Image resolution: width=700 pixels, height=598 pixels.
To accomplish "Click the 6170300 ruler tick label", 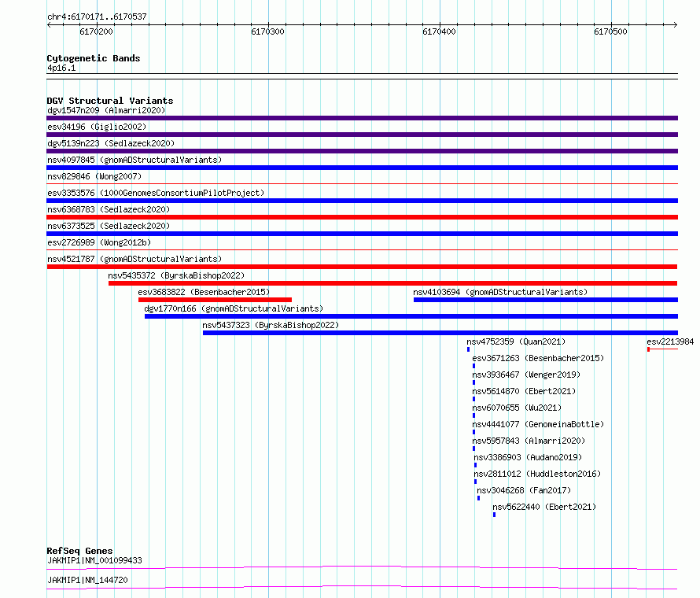I will tap(267, 31).
